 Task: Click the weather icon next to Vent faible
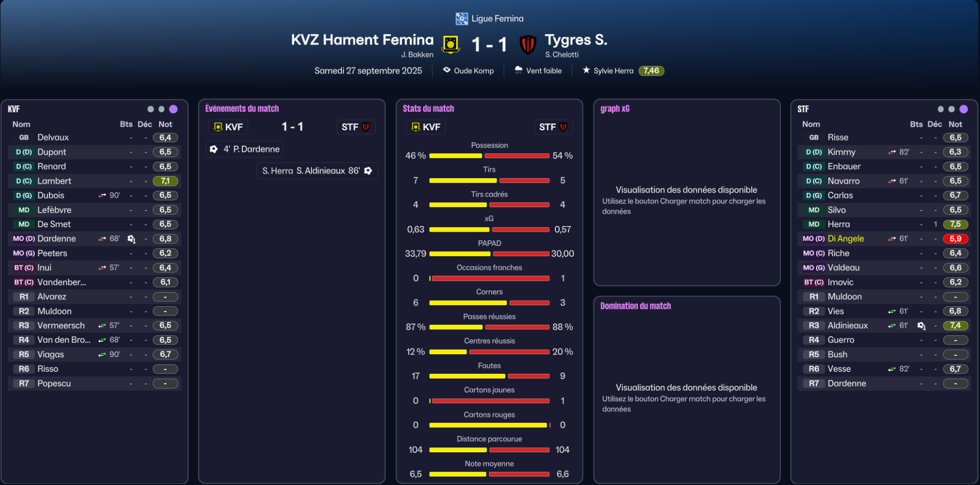[518, 70]
